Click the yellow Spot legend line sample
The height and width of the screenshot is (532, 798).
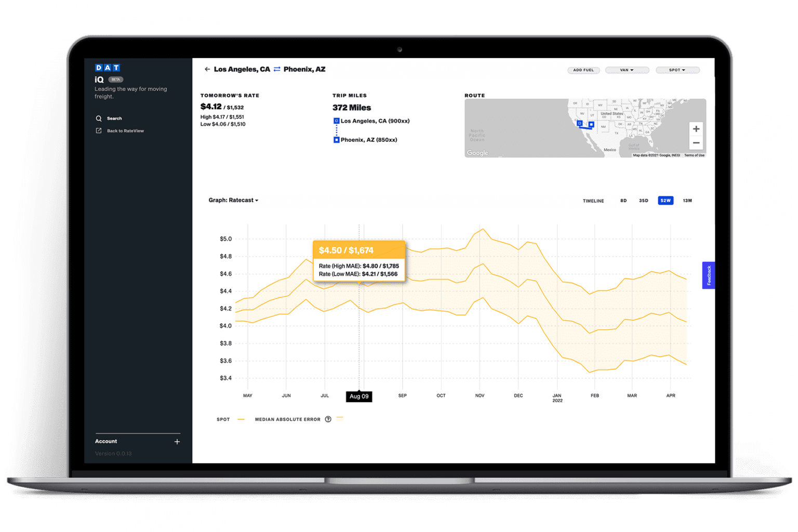click(x=241, y=419)
